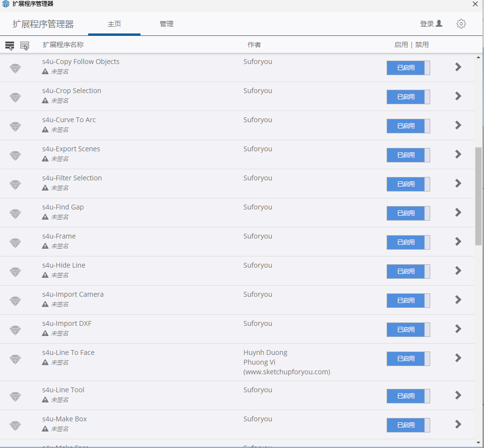Image resolution: width=484 pixels, height=448 pixels.
Task: Click the gem icon for s4u-Import DXF
Action: tap(16, 330)
